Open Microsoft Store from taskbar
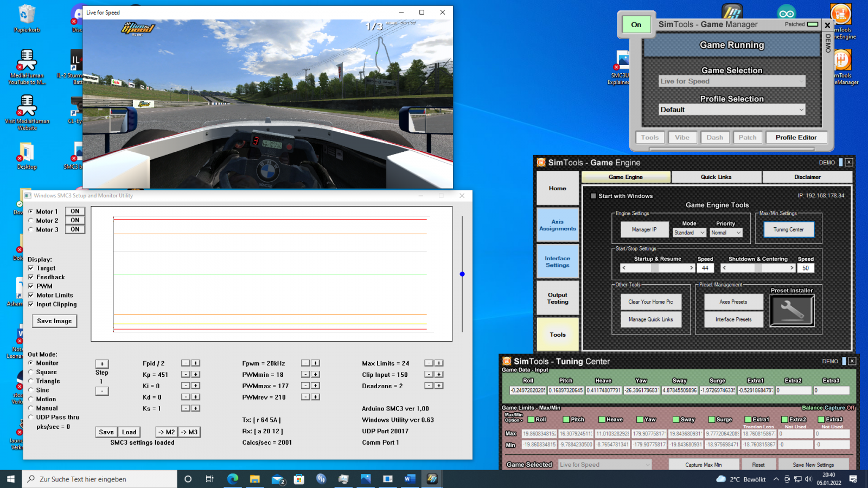The width and height of the screenshot is (868, 488). point(299,479)
